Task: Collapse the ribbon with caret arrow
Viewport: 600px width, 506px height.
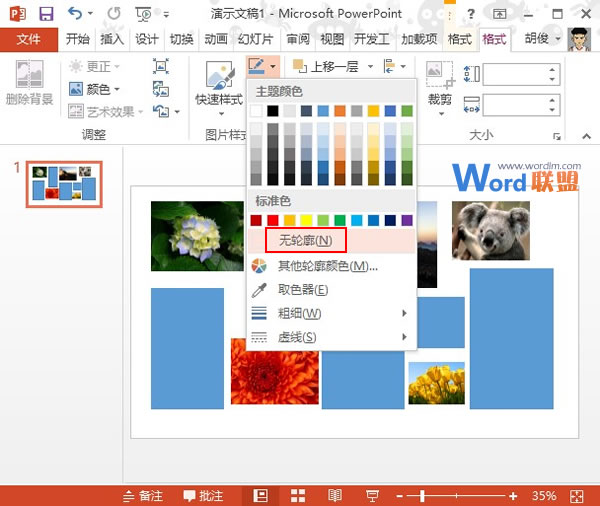Action: point(587,136)
